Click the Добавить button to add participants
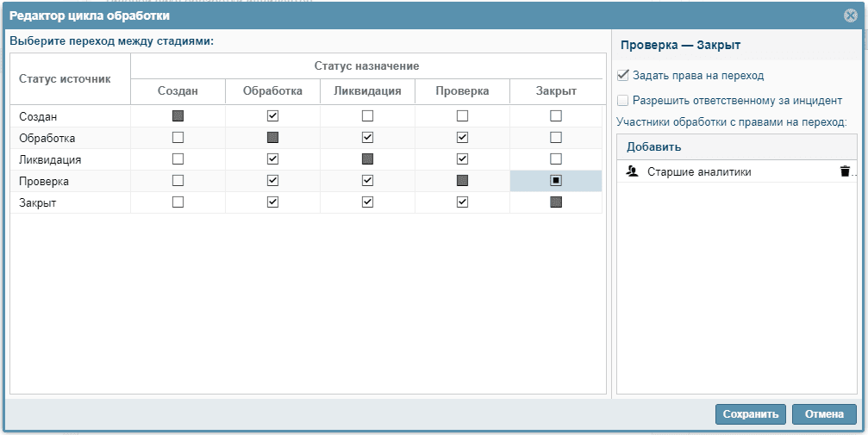Viewport: 868px width, 435px height. click(x=654, y=146)
